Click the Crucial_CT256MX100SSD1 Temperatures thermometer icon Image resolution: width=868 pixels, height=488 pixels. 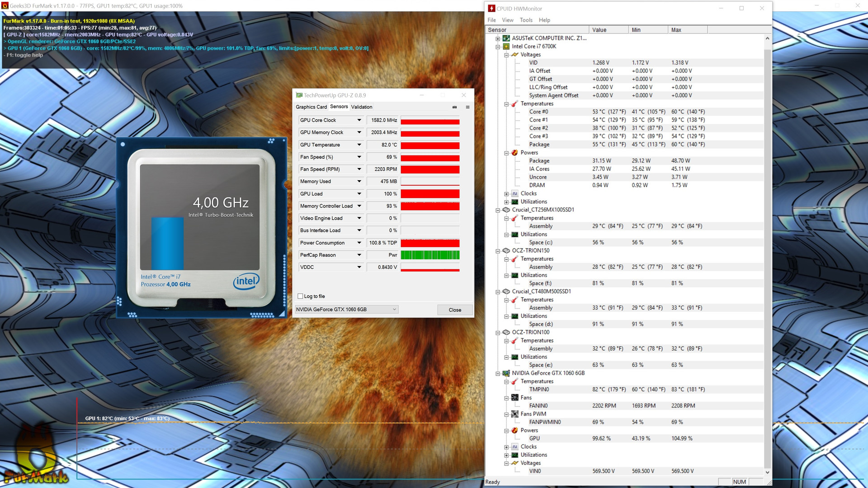click(514, 218)
